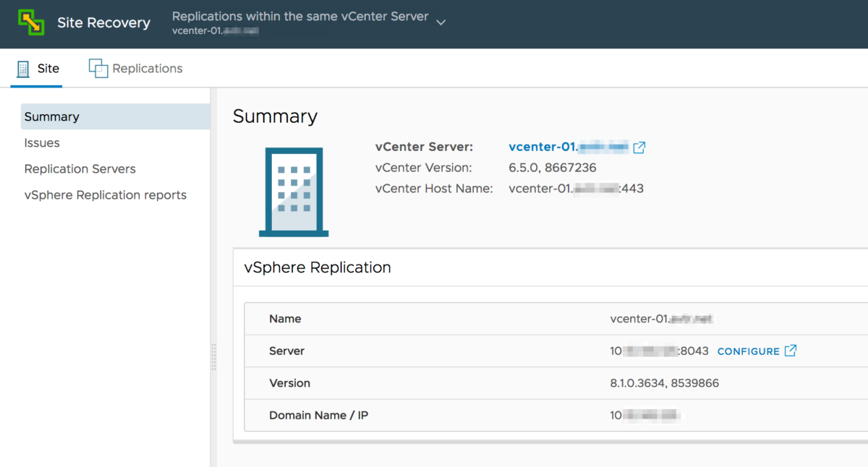Click the external link icon beside CONFIGURE
This screenshot has height=467, width=868.
click(x=791, y=351)
